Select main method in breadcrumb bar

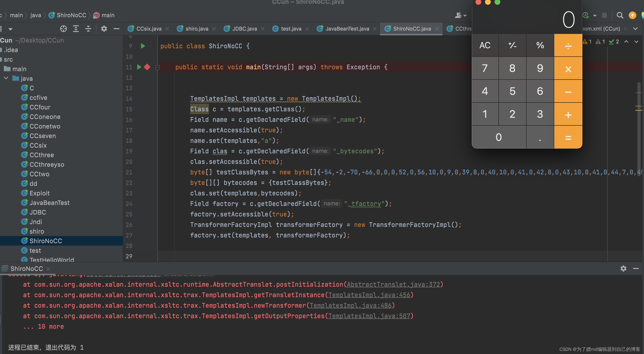[104, 15]
